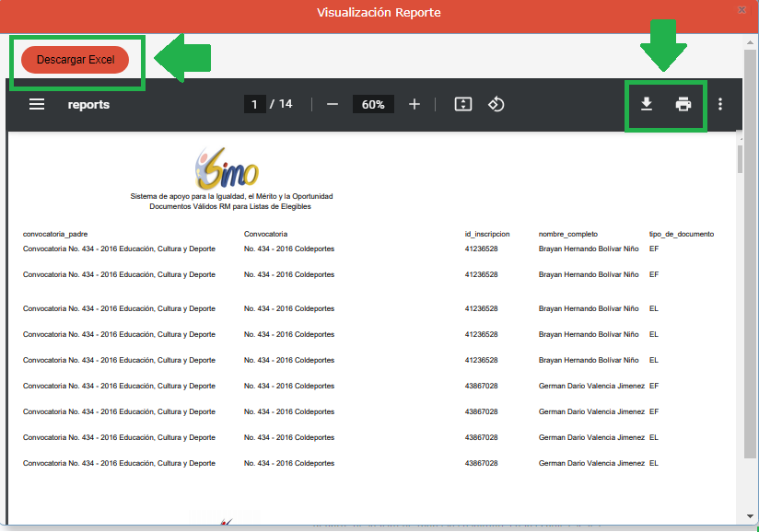Screen dimensions: 759x532
Task: Click the SIMO logo in the report
Action: point(228,168)
